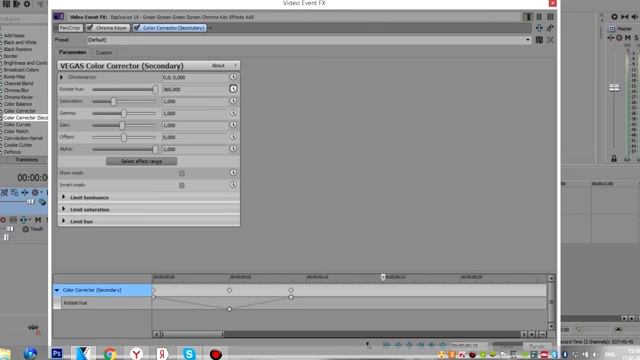Click the single-pane layout icon at top right

click(528, 17)
